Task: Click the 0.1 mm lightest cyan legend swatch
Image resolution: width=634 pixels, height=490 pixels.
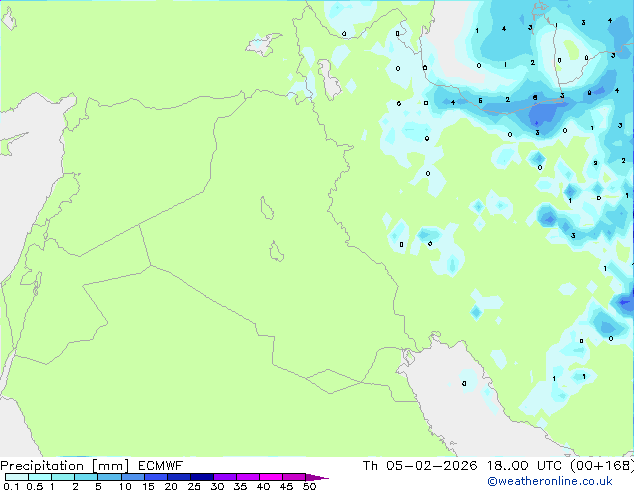Action: coord(17,477)
